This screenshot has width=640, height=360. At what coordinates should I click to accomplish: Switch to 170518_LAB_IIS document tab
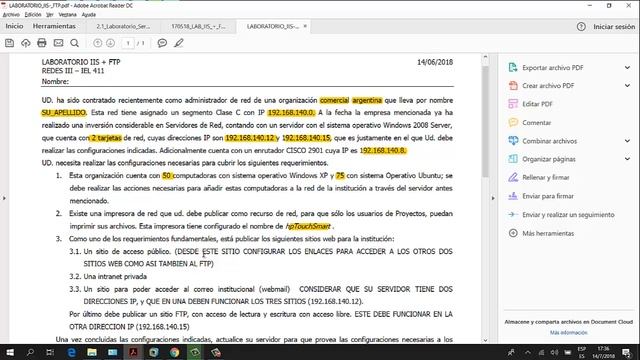tap(198, 26)
